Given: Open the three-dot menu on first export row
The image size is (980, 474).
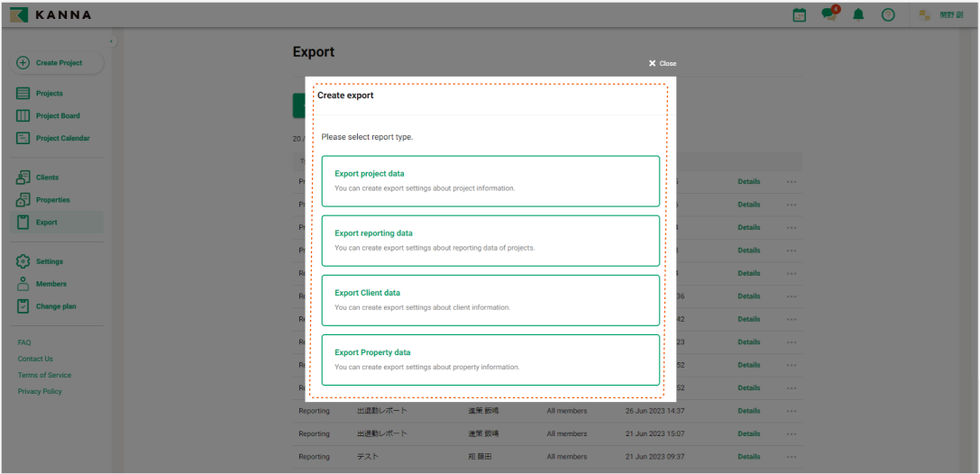Looking at the screenshot, I should [x=791, y=182].
